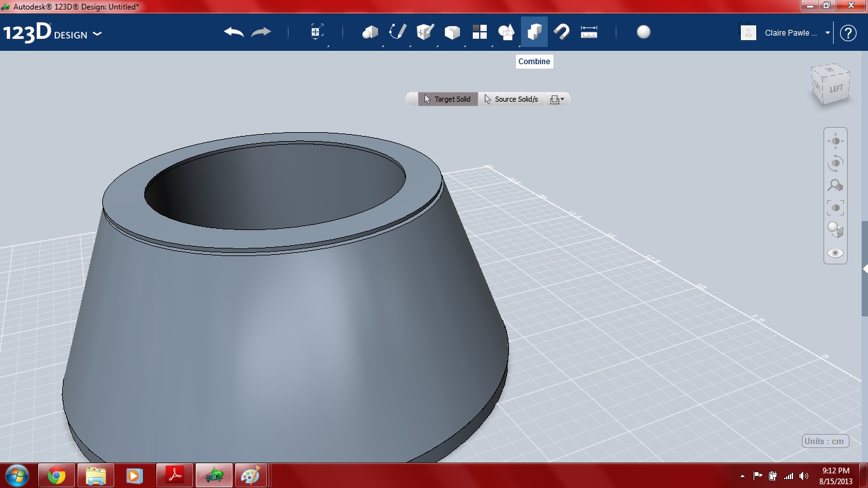Image resolution: width=868 pixels, height=488 pixels.
Task: Open Adobe Reader from the taskbar
Action: point(175,475)
